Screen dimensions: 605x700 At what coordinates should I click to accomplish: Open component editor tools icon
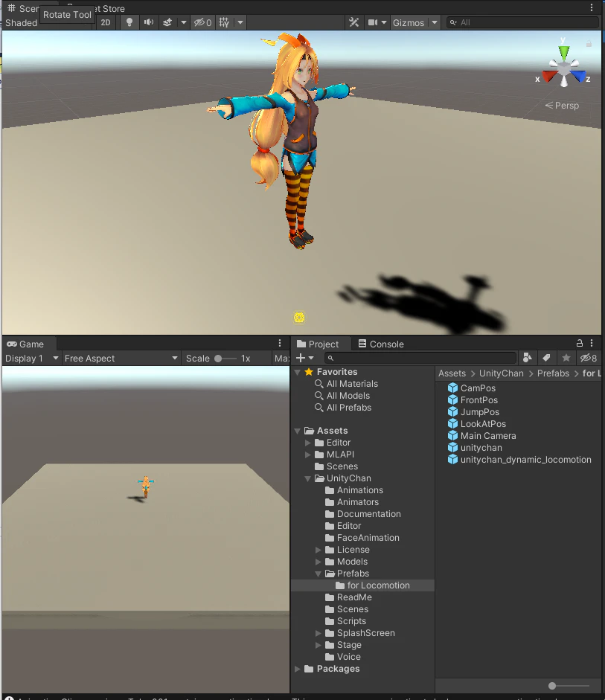(354, 22)
